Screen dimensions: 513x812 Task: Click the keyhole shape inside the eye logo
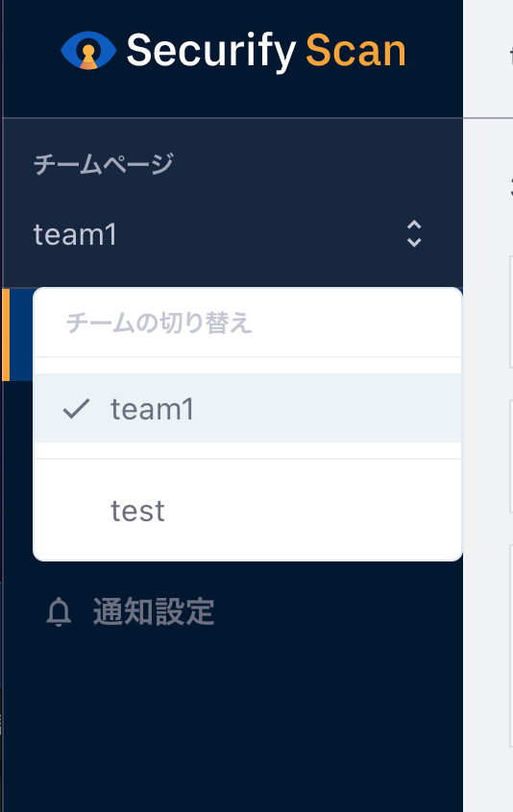point(88,58)
